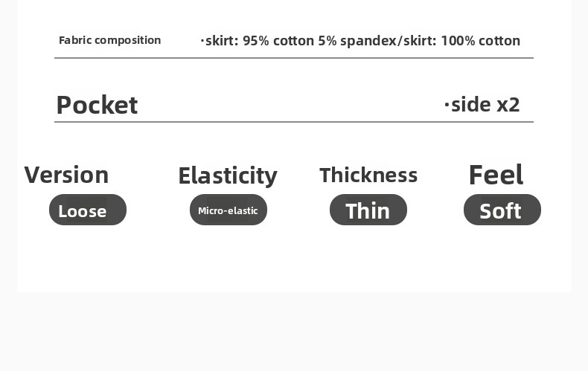Click divider line beneath Pocket row
The image size is (588, 371).
click(x=293, y=122)
